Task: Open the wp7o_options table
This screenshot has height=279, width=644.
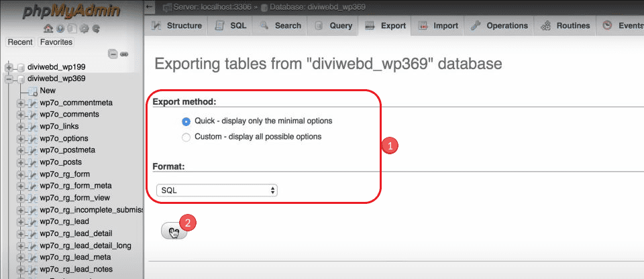Action: 64,138
